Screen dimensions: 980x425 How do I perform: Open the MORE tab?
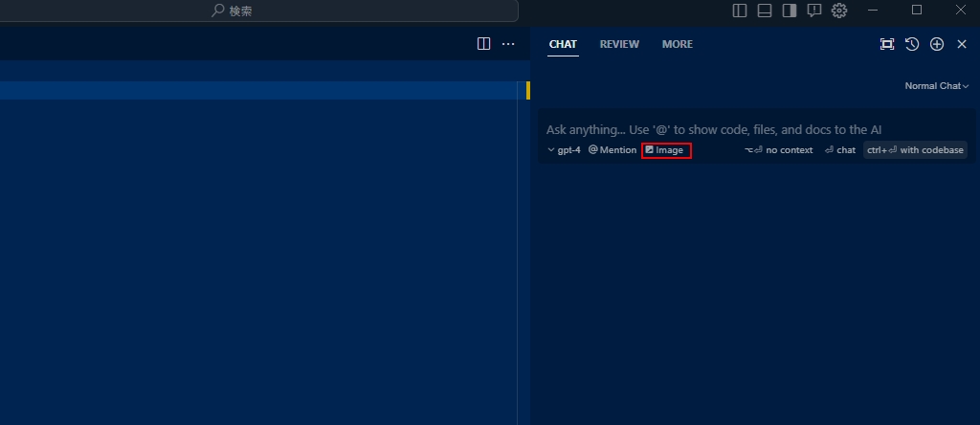point(677,44)
